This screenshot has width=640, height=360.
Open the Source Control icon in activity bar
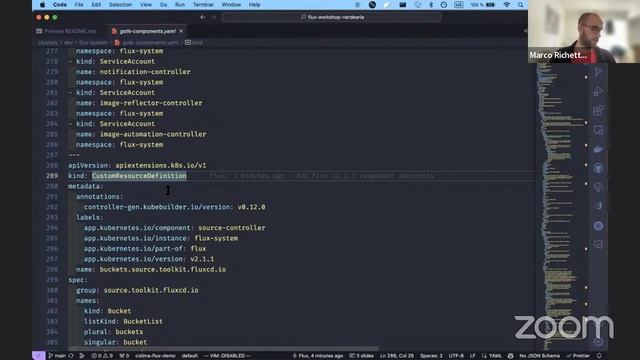(598, 72)
